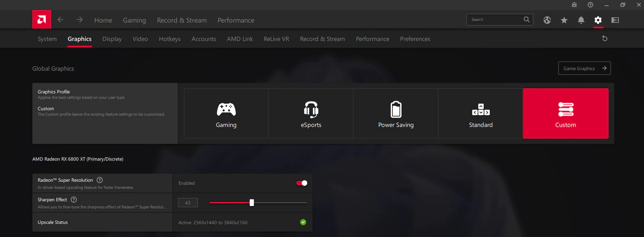Image resolution: width=644 pixels, height=237 pixels.
Task: Open Record & Stream in top navigation
Action: [x=182, y=20]
